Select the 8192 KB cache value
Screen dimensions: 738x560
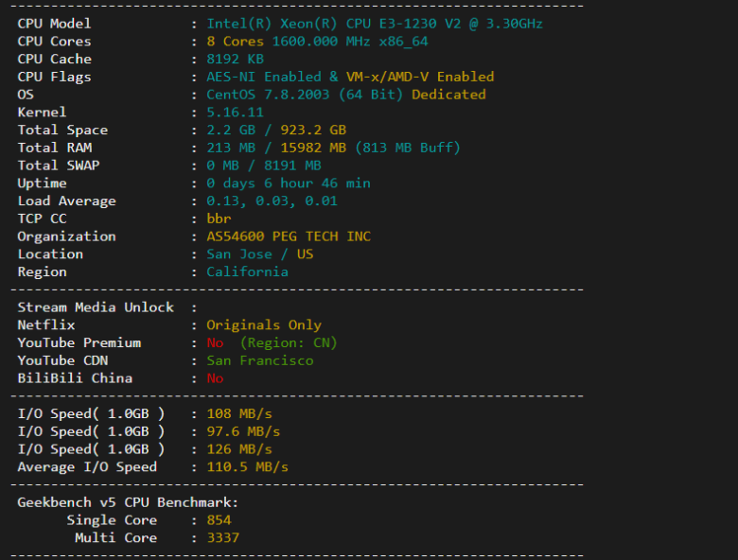235,59
